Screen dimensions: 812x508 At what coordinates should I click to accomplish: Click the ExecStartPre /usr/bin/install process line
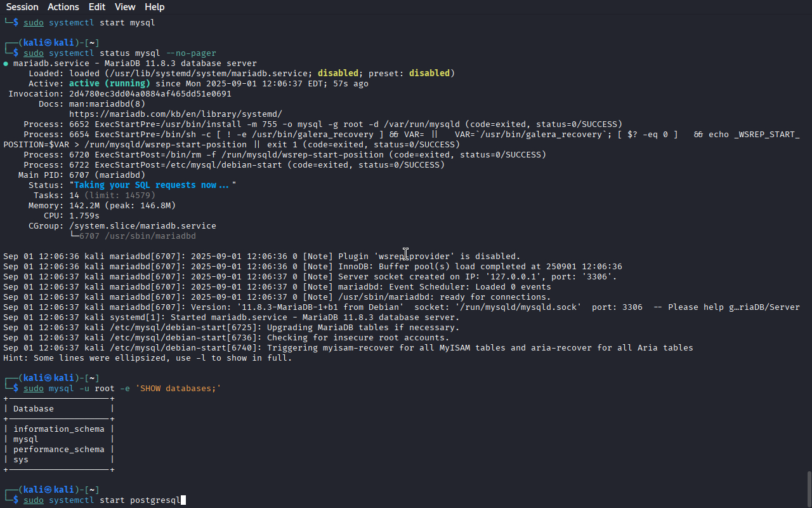click(x=323, y=124)
